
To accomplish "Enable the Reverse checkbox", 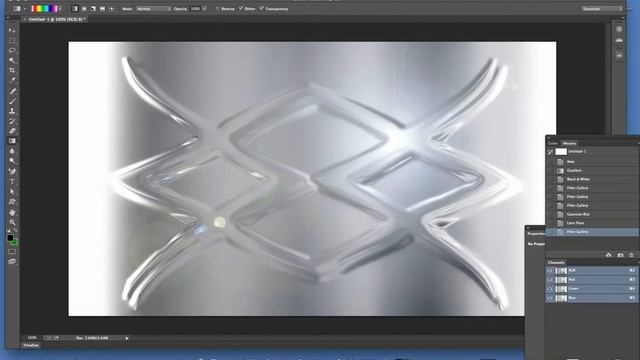I will pyautogui.click(x=218, y=9).
